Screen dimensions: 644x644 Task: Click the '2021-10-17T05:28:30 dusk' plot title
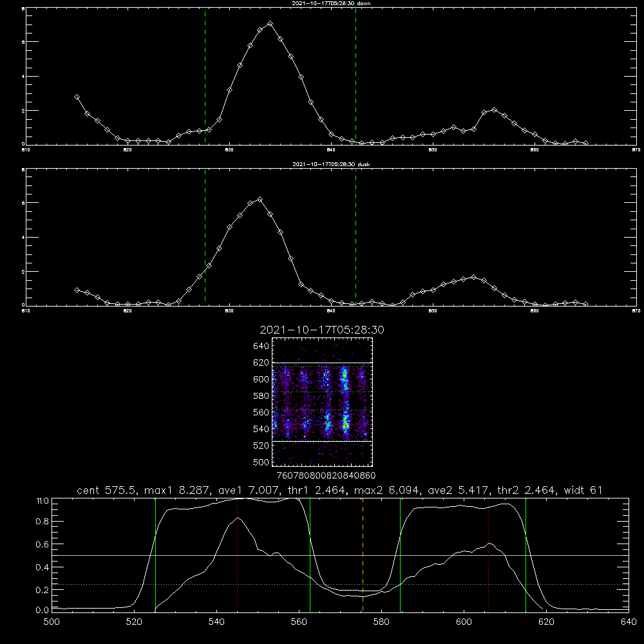[331, 164]
